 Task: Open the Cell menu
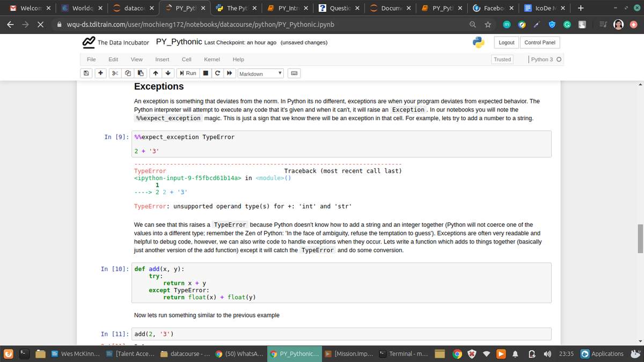tap(187, 60)
